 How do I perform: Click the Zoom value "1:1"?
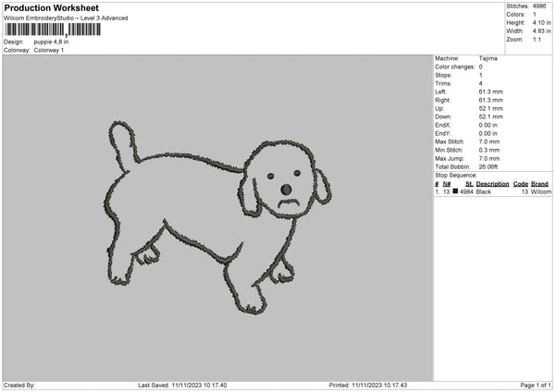[x=536, y=39]
